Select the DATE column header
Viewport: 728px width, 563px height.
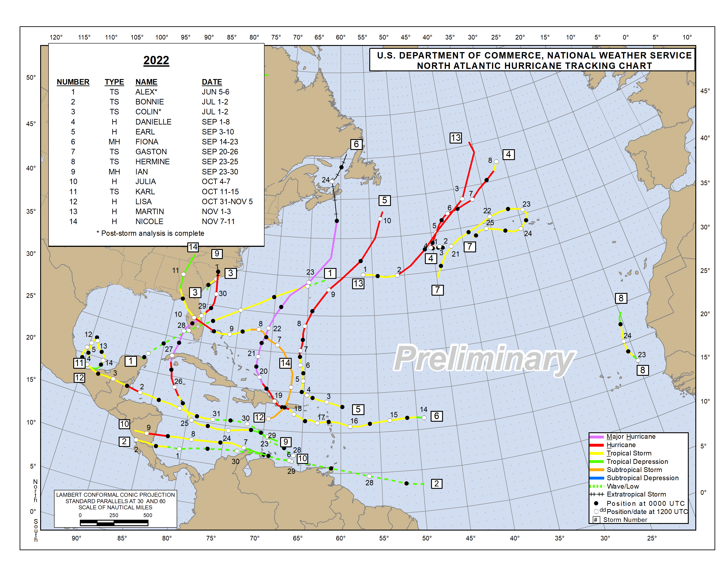tap(212, 82)
